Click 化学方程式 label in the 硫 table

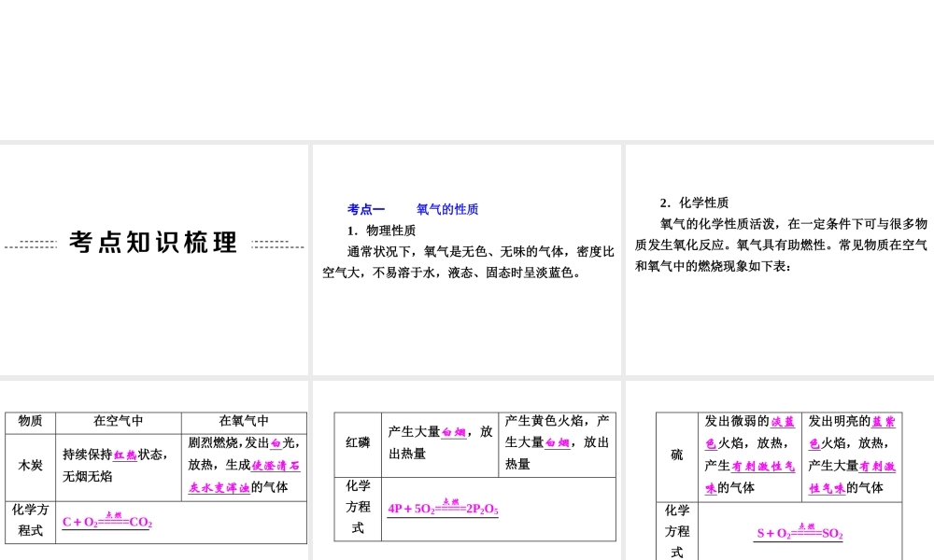(x=677, y=531)
